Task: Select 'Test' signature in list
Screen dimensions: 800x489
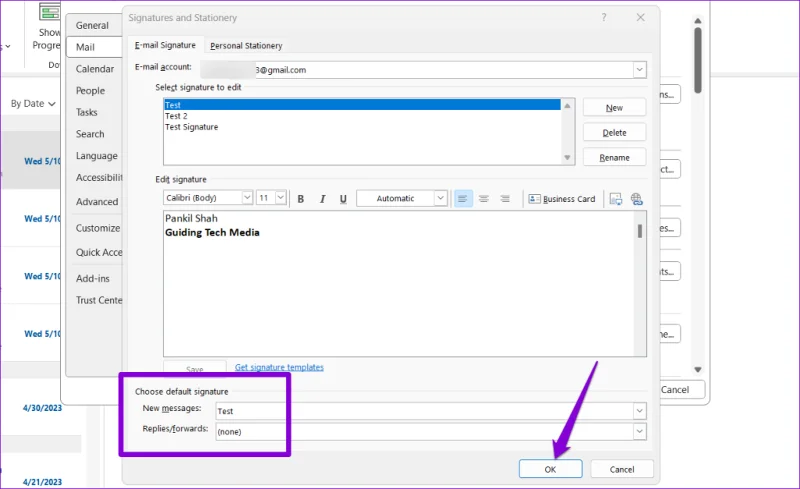Action: point(362,105)
